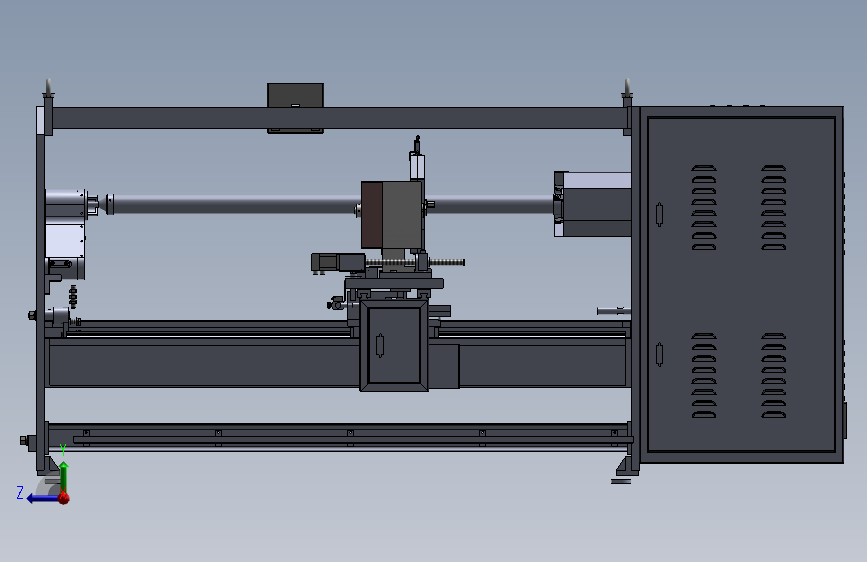Select the "Z" axis label
Viewport: 867px width, 562px height.
(20, 492)
